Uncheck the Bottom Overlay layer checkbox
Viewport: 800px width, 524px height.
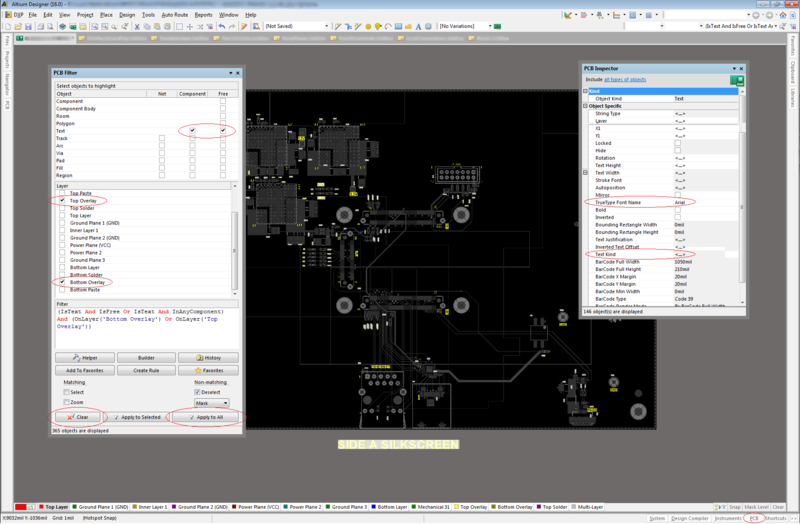[x=62, y=282]
